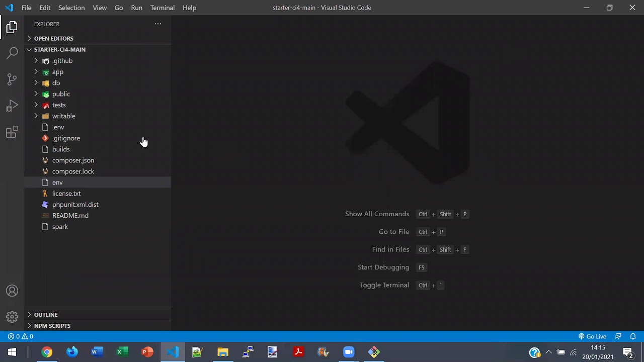Open composer.lock file

[98, 171]
